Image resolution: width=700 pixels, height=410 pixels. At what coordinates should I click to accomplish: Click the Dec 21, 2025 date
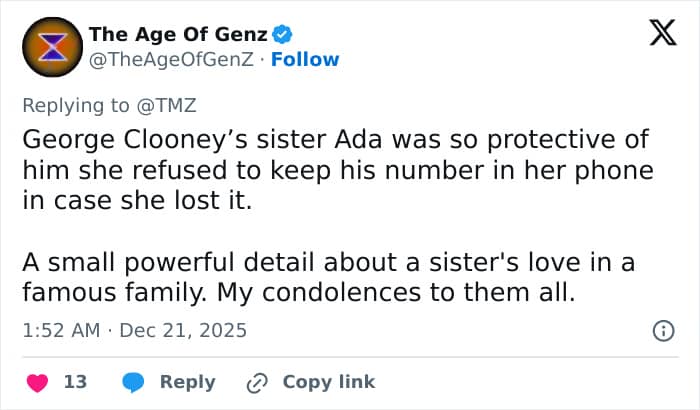click(x=183, y=330)
